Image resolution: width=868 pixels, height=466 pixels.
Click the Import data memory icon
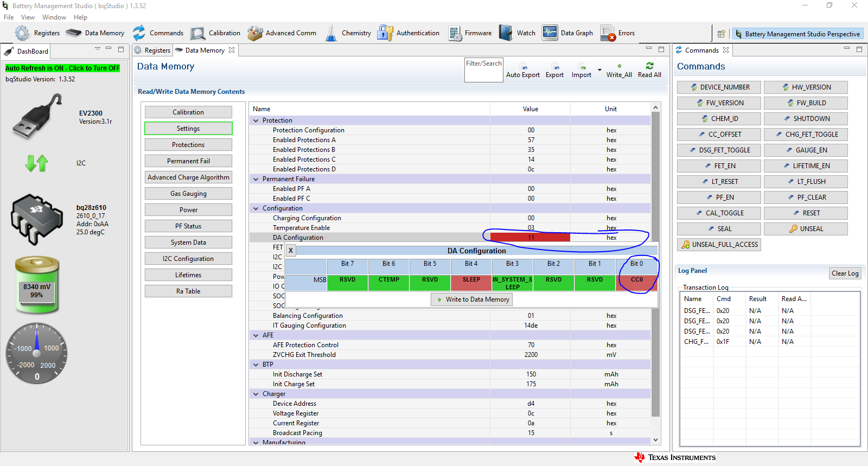pyautogui.click(x=582, y=71)
